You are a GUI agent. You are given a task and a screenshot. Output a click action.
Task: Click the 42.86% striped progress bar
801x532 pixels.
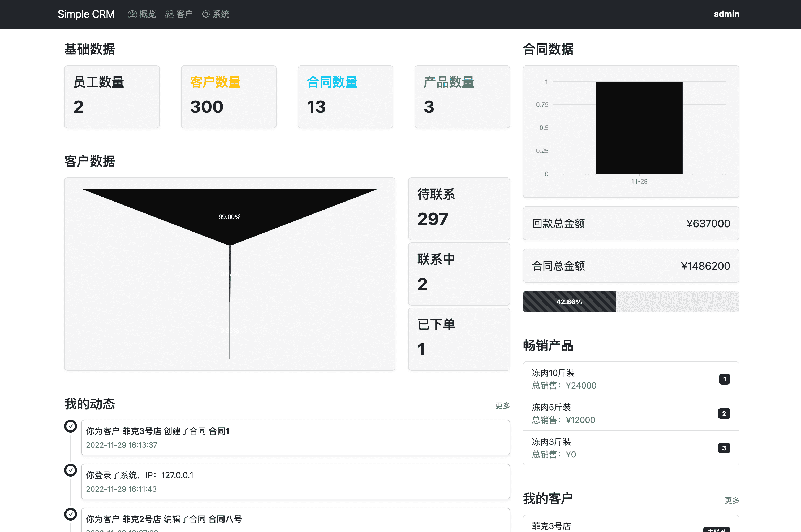tap(569, 302)
